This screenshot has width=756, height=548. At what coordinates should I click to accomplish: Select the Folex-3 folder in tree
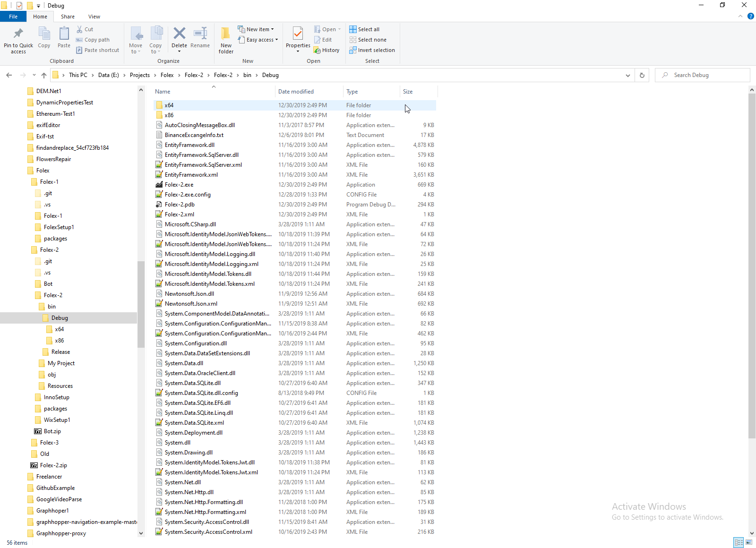[x=49, y=443]
